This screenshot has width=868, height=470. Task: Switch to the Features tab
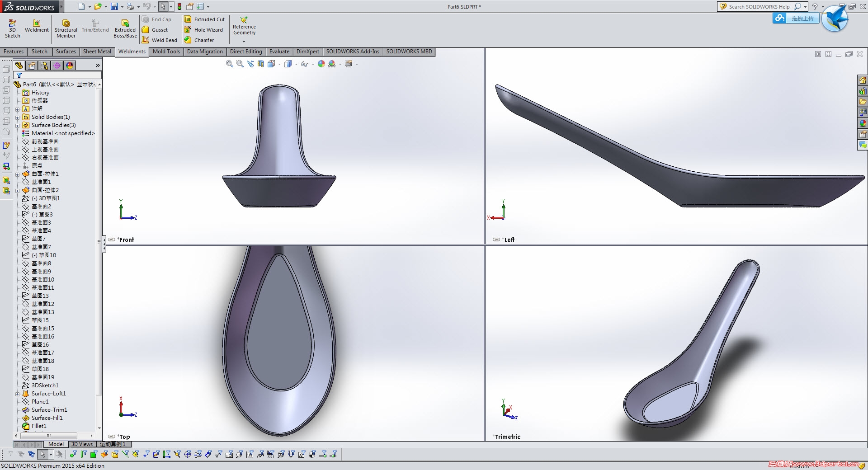pyautogui.click(x=14, y=52)
